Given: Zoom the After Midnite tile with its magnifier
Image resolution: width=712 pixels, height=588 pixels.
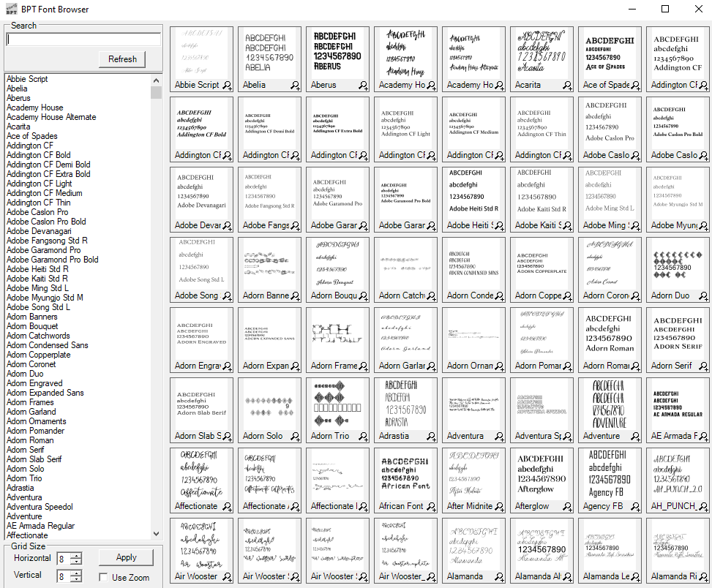Looking at the screenshot, I should (499, 506).
